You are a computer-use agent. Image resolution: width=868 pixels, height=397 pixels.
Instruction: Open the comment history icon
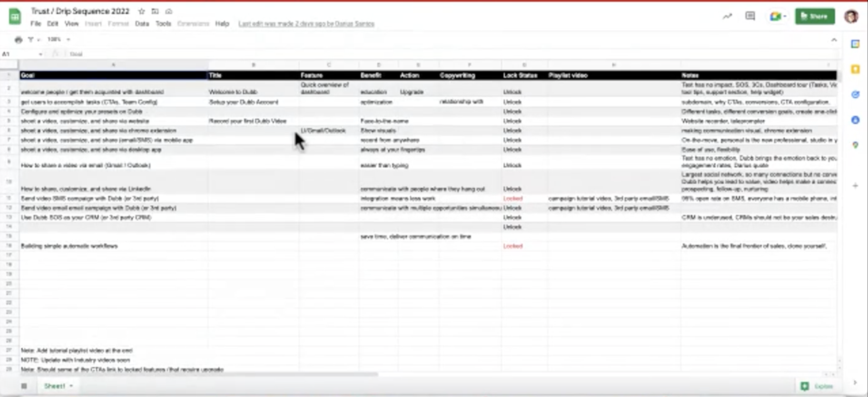[x=750, y=16]
